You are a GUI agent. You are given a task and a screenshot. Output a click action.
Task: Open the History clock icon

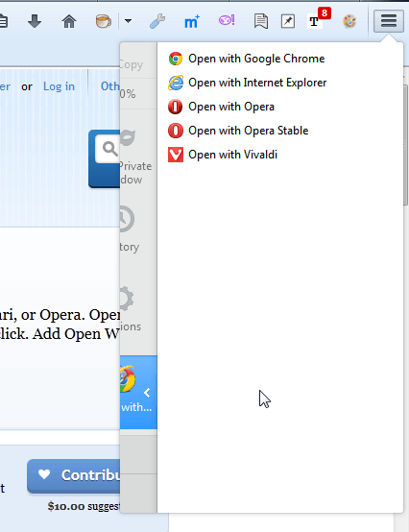(x=127, y=219)
